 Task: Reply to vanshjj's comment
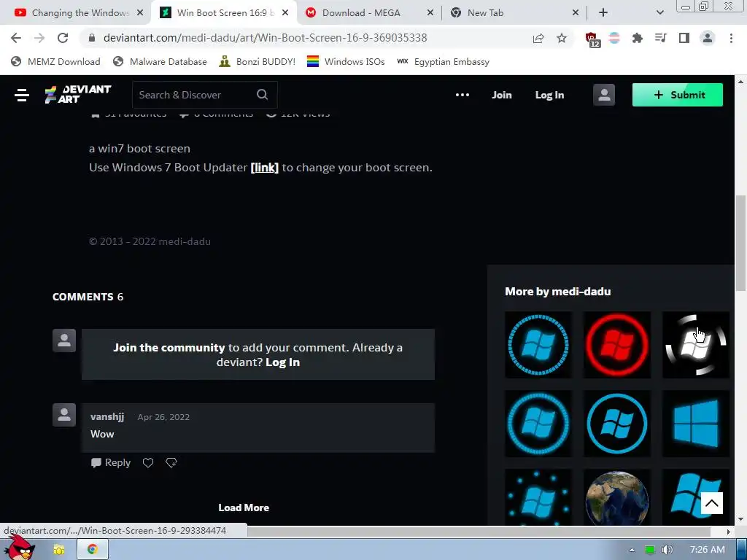111,462
